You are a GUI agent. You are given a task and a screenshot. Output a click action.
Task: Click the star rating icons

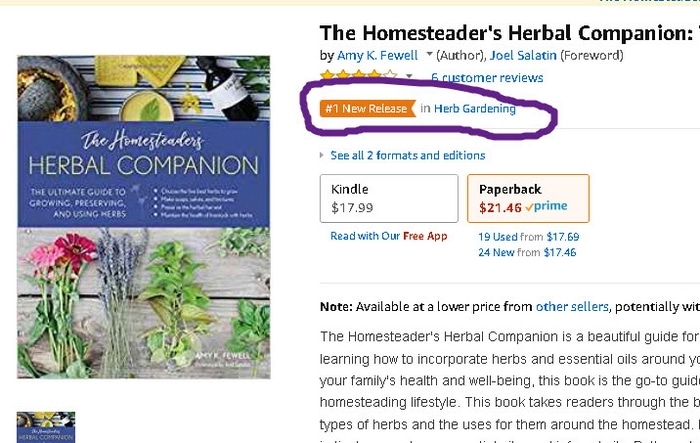(x=358, y=75)
